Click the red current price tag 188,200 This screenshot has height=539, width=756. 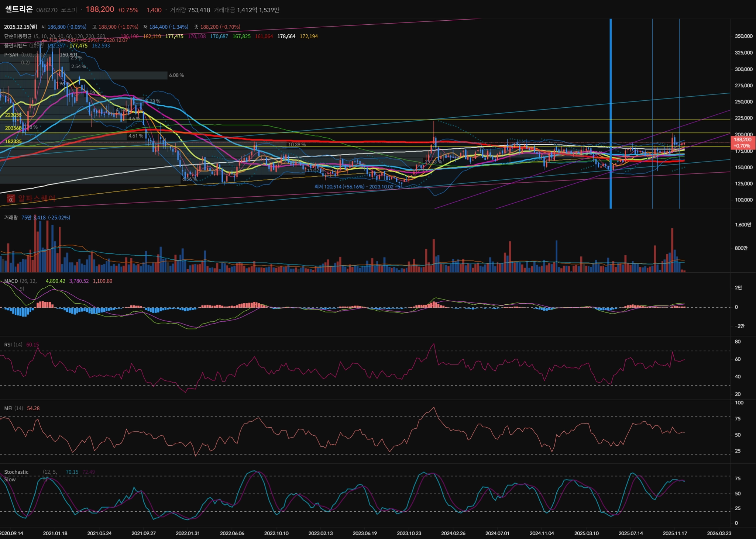click(742, 142)
